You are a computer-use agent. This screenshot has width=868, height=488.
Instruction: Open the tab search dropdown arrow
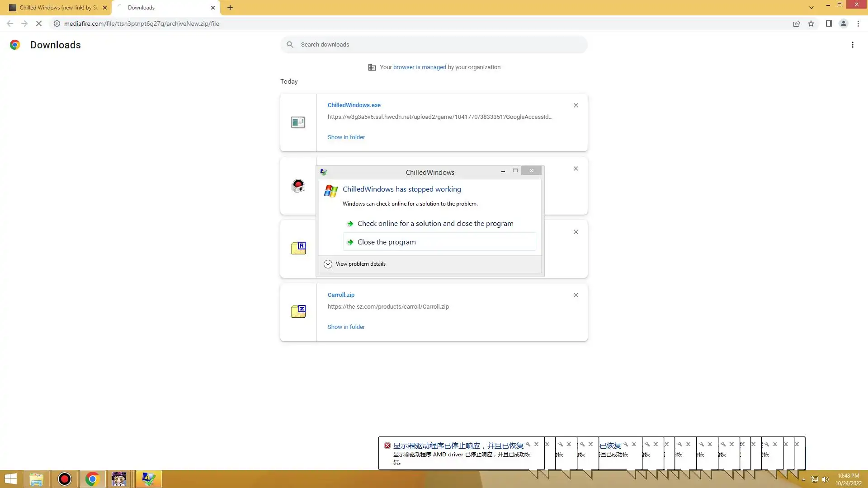(x=811, y=8)
